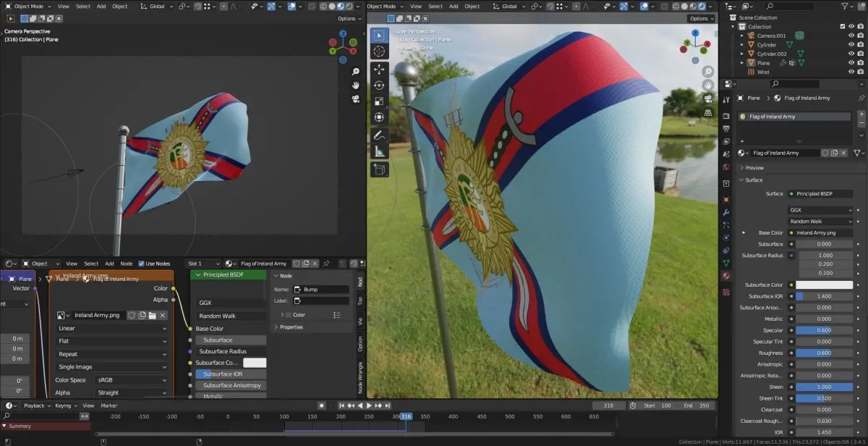Select the Select Box tool in right viewport
This screenshot has height=446, width=868.
click(x=380, y=35)
